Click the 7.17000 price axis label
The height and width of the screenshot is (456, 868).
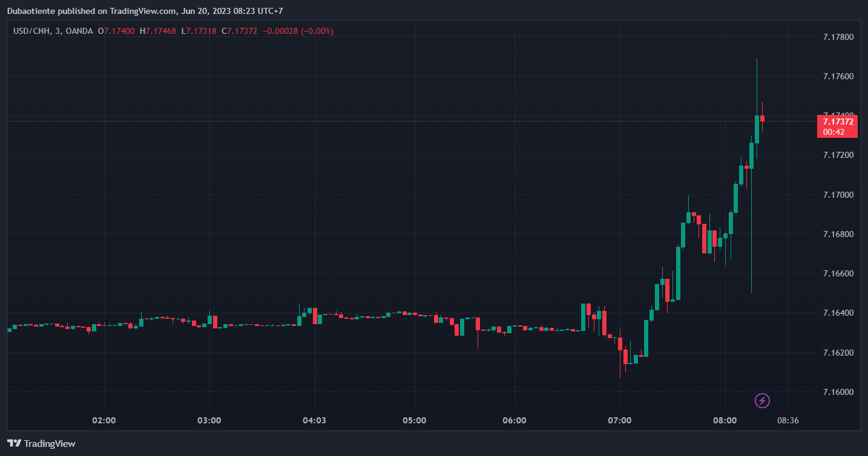point(838,195)
